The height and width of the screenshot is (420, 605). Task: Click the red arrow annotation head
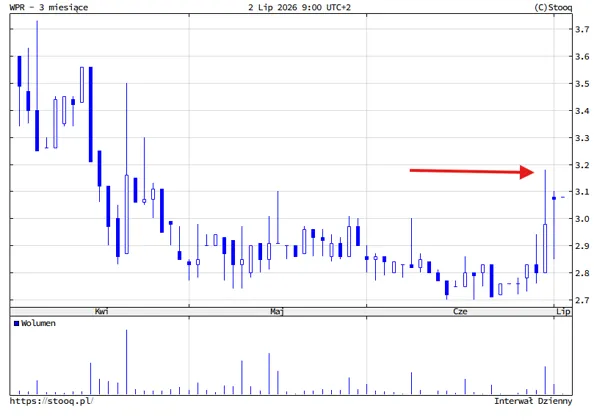point(527,172)
